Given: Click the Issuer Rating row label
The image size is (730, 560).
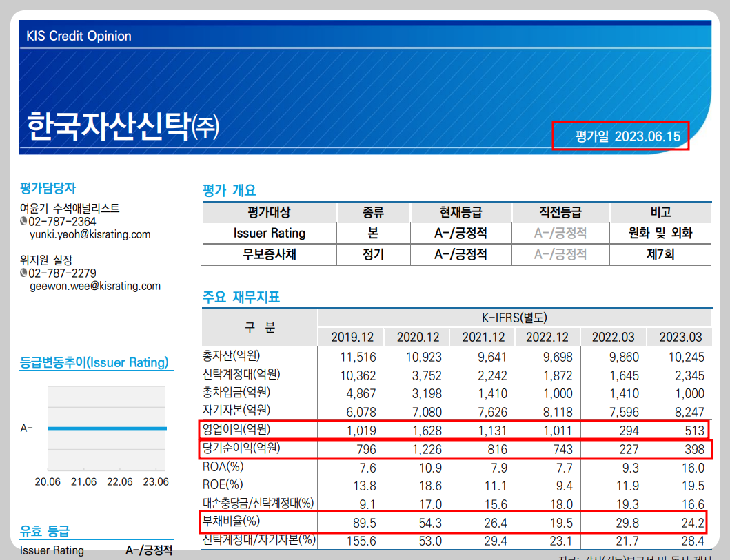Looking at the screenshot, I should pos(270,233).
